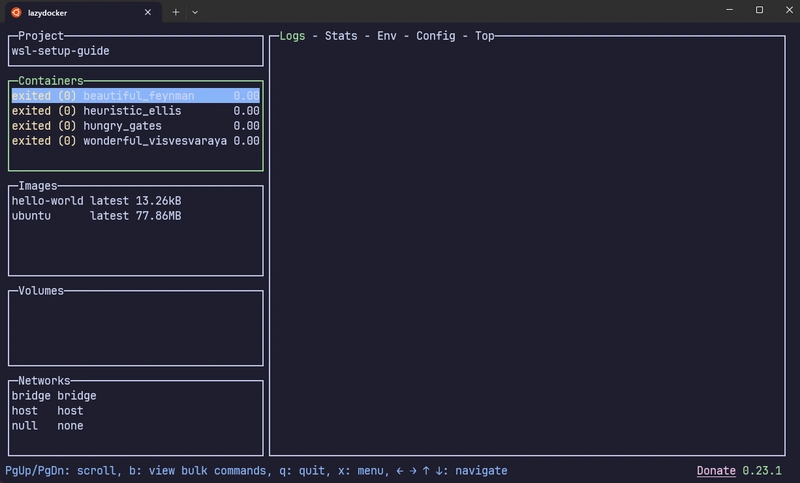
Task: Select the hello-world image
Action: coord(96,200)
